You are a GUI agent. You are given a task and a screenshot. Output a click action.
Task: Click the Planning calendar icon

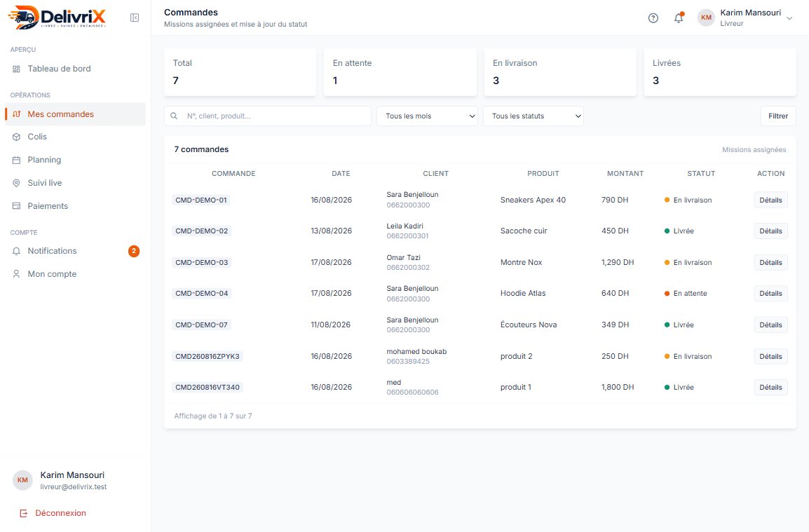(17, 160)
